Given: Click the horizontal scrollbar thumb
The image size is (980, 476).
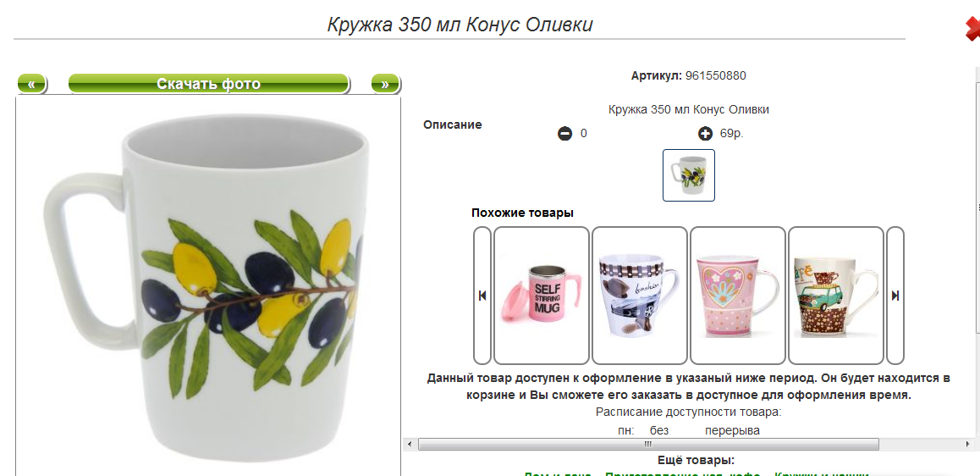Looking at the screenshot, I should (648, 444).
